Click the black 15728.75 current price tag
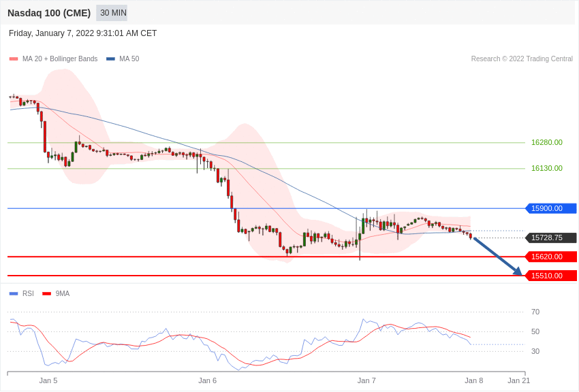579x392 pixels. click(x=551, y=238)
